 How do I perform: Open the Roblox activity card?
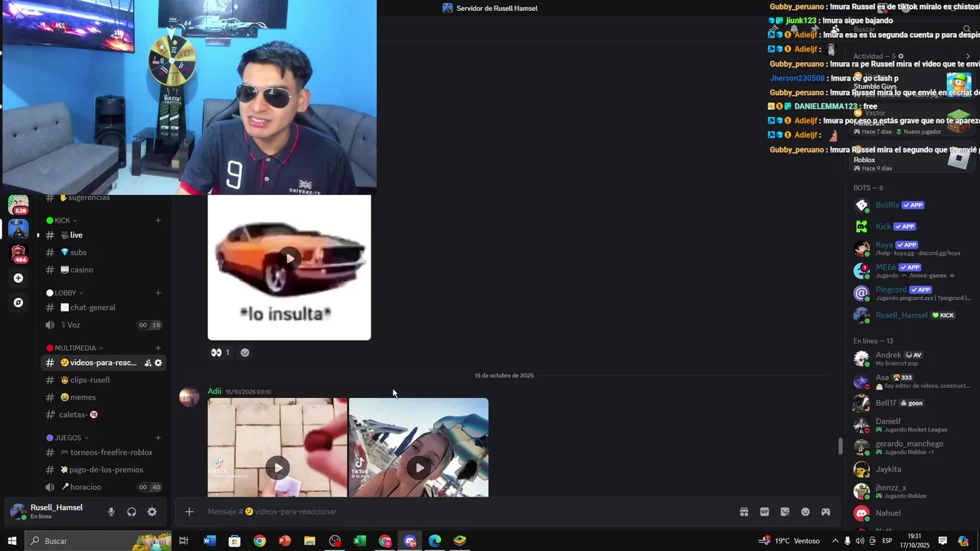point(913,159)
